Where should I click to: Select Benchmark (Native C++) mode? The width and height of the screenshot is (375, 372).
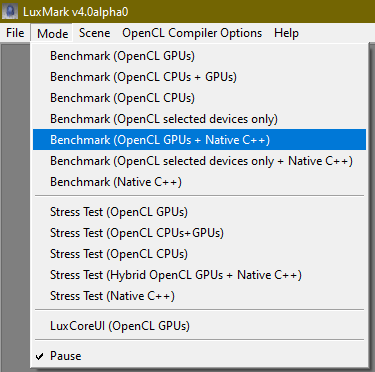click(199, 182)
